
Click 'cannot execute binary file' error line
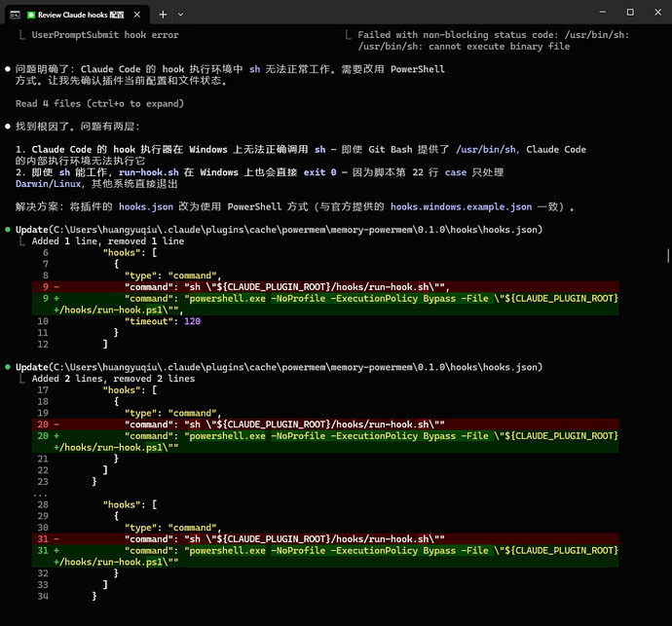[465, 47]
